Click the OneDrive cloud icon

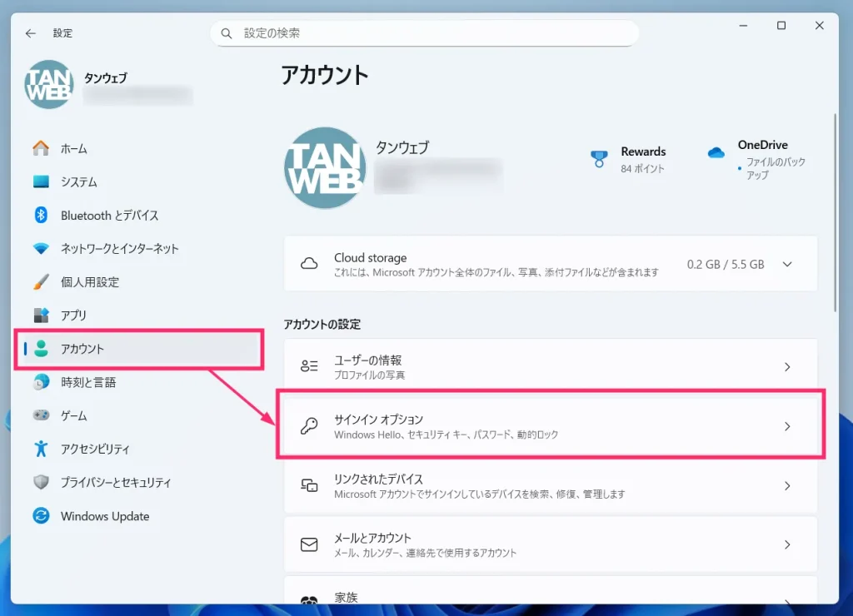click(x=716, y=153)
